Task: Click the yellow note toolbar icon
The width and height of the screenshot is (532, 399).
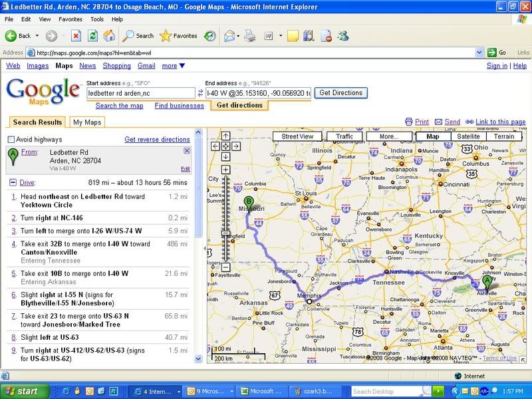Action: [x=293, y=36]
